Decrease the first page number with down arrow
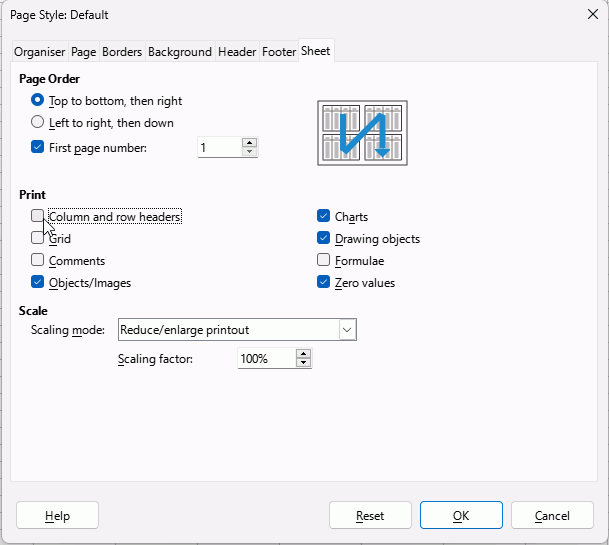Image resolution: width=609 pixels, height=545 pixels. click(x=249, y=152)
